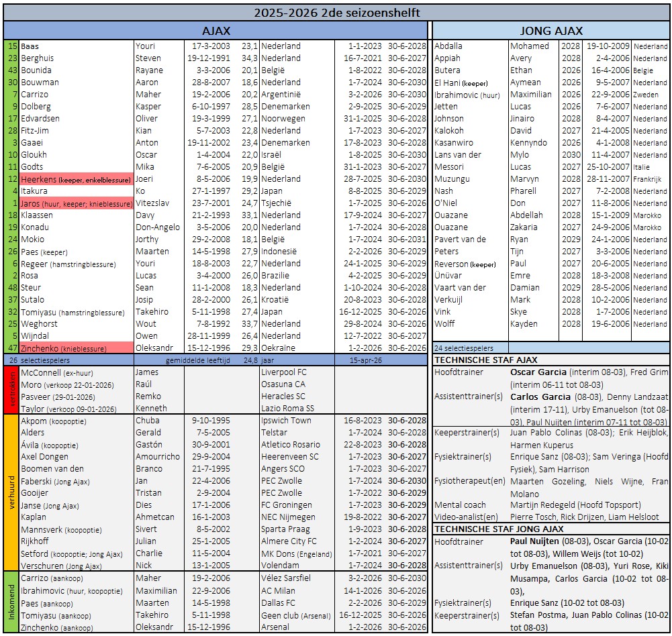Select the Berghuis surname cell
This screenshot has width=672, height=636.
point(76,58)
